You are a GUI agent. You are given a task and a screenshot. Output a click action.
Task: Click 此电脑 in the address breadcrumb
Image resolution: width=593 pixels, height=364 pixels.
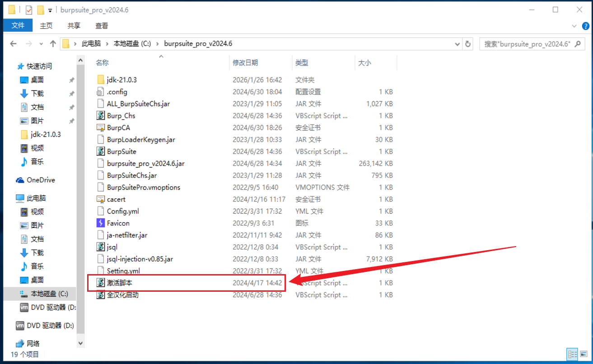click(x=91, y=44)
